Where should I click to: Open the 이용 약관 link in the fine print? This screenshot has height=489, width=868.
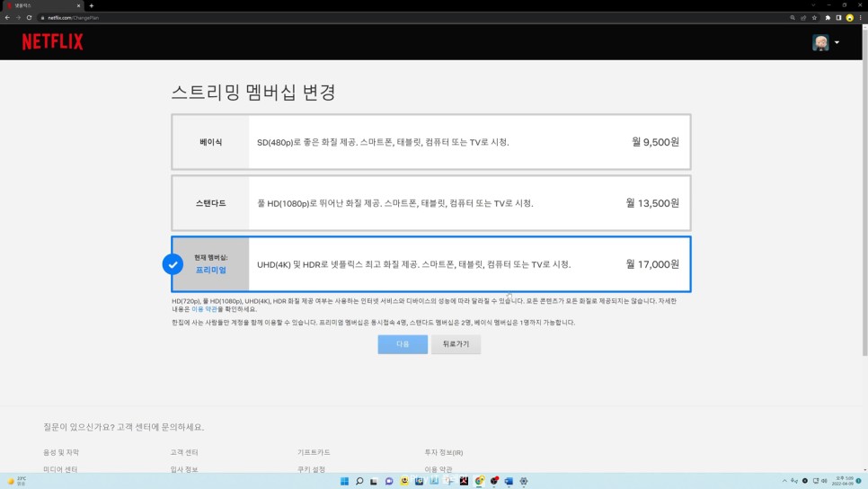204,309
